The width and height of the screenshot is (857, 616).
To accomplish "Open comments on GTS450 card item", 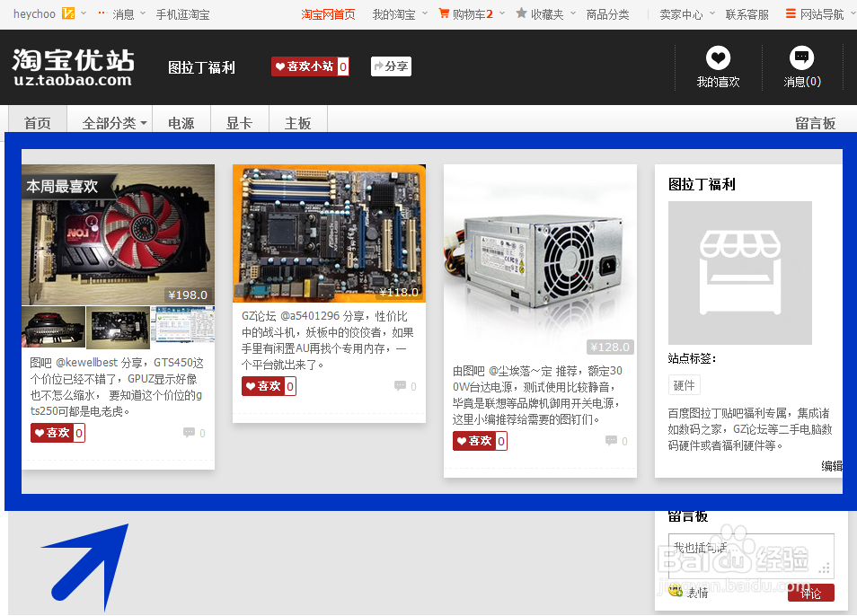I will click(194, 433).
